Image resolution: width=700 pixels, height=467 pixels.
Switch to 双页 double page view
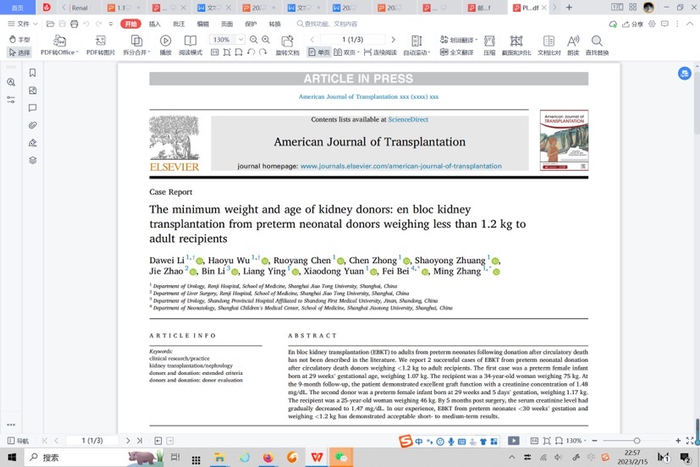(346, 52)
